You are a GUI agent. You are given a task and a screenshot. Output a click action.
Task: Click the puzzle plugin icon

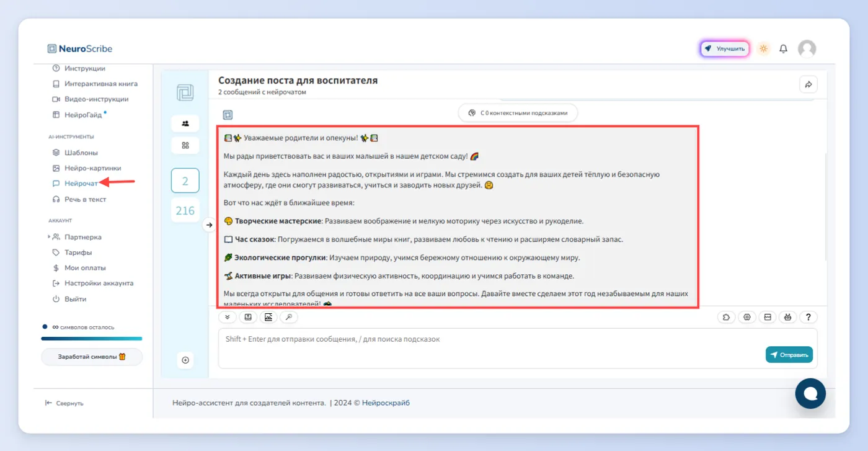727,317
